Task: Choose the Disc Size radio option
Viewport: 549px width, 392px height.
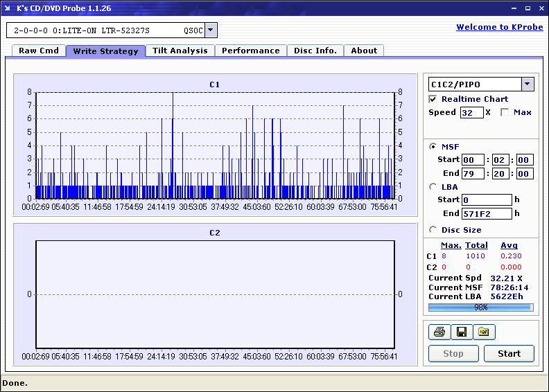Action: pos(433,230)
